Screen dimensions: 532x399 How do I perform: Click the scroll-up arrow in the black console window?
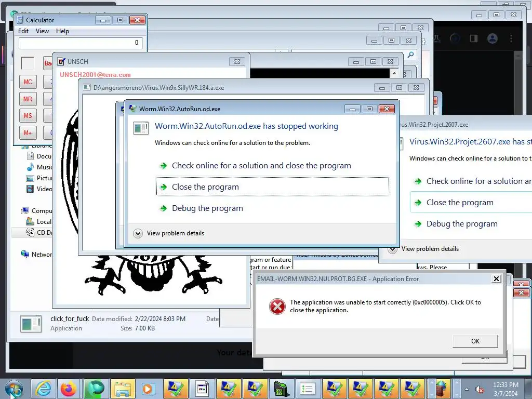coord(394,73)
